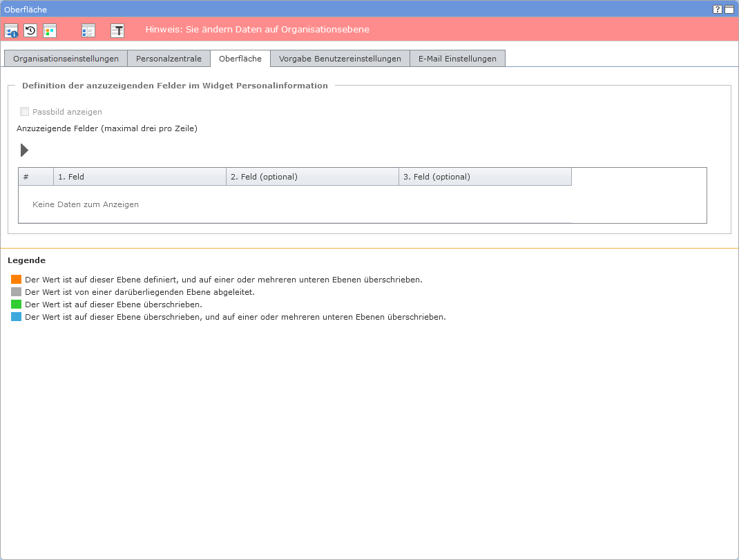Screen dimensions: 739x560
Task: Click the 1. Feld column header
Action: click(140, 177)
